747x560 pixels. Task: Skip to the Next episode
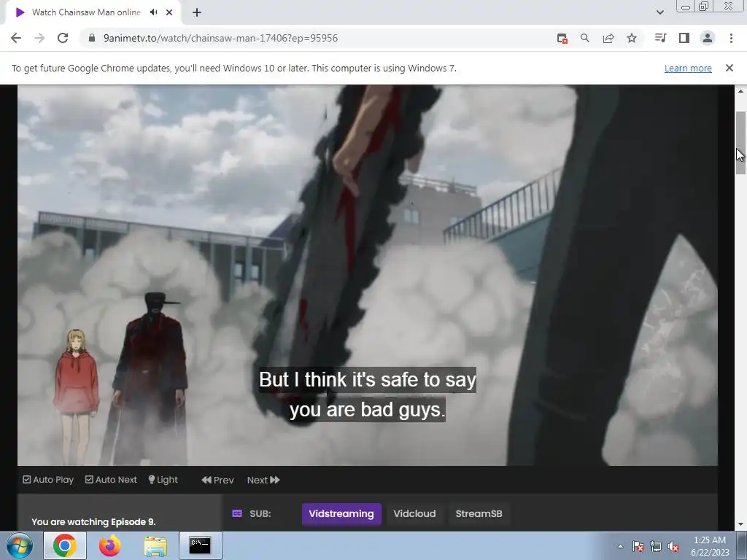[x=263, y=480]
